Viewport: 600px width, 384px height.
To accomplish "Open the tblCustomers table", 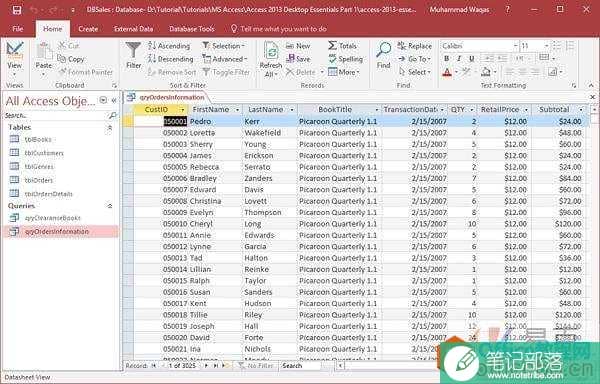I will (x=44, y=153).
